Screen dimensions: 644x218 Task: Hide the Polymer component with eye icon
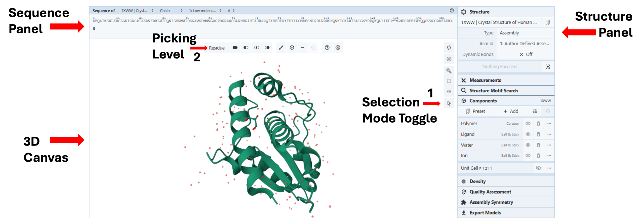[x=528, y=124]
